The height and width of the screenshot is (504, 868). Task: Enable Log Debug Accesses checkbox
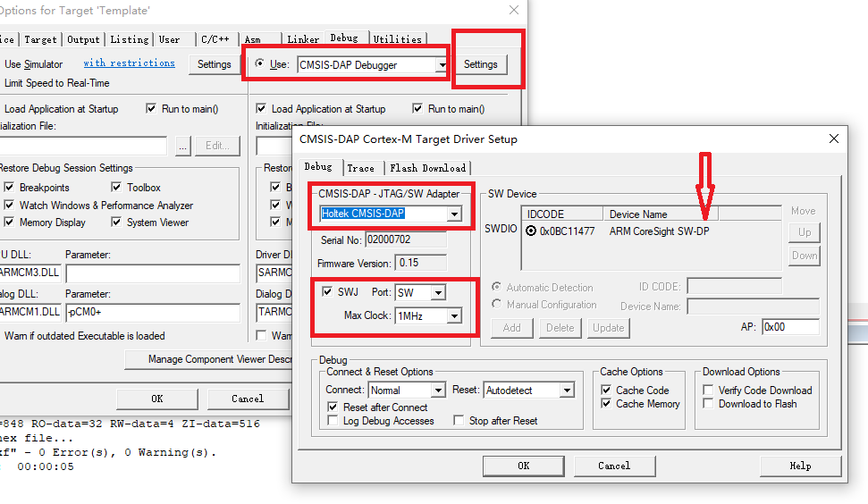(x=333, y=421)
